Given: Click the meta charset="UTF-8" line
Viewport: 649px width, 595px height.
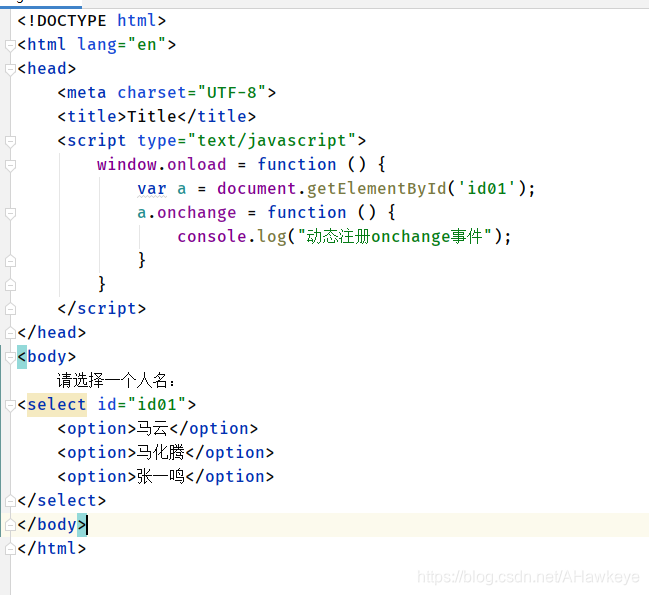Looking at the screenshot, I should point(166,93).
